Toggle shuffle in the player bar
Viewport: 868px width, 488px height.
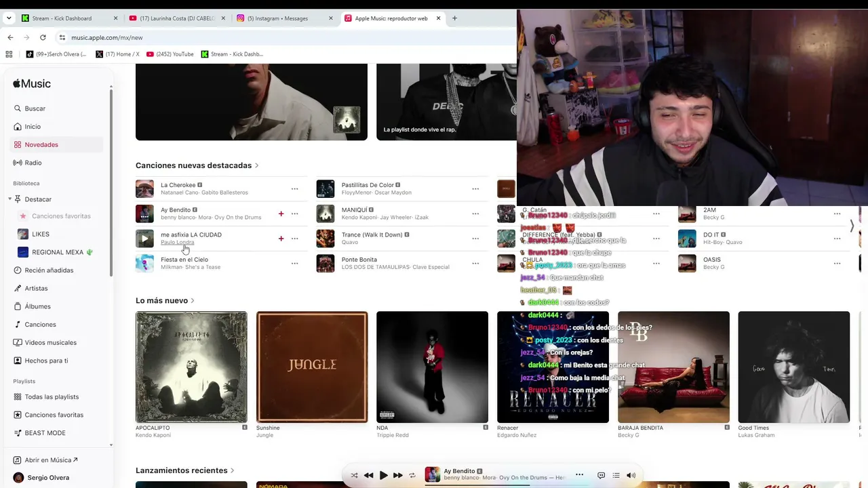click(x=354, y=476)
